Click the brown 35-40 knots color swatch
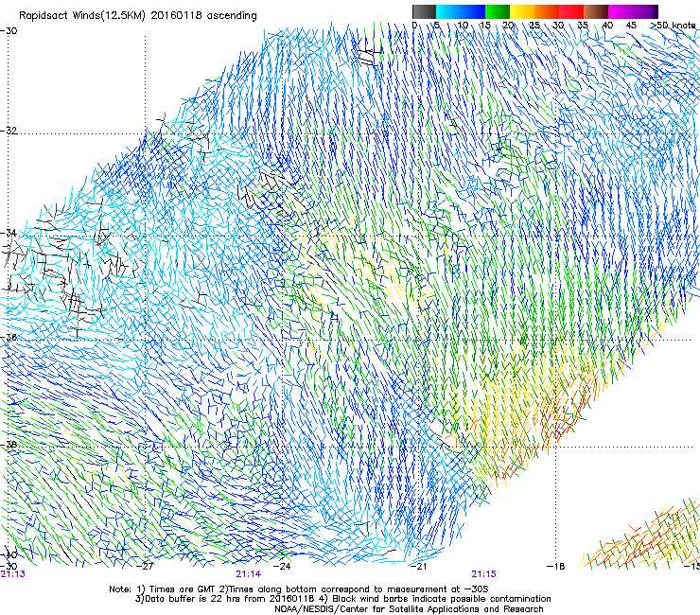Viewport: 700px width, 615px height. tap(596, 11)
